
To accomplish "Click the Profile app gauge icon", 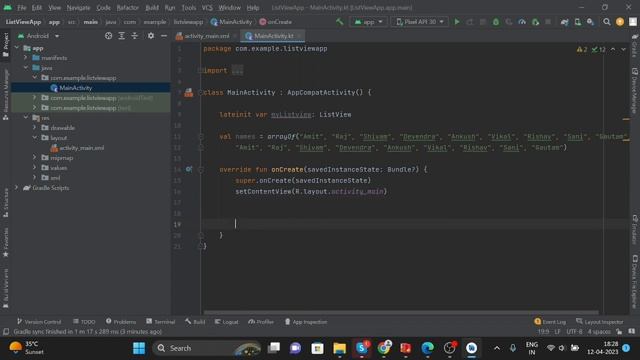I will [522, 22].
